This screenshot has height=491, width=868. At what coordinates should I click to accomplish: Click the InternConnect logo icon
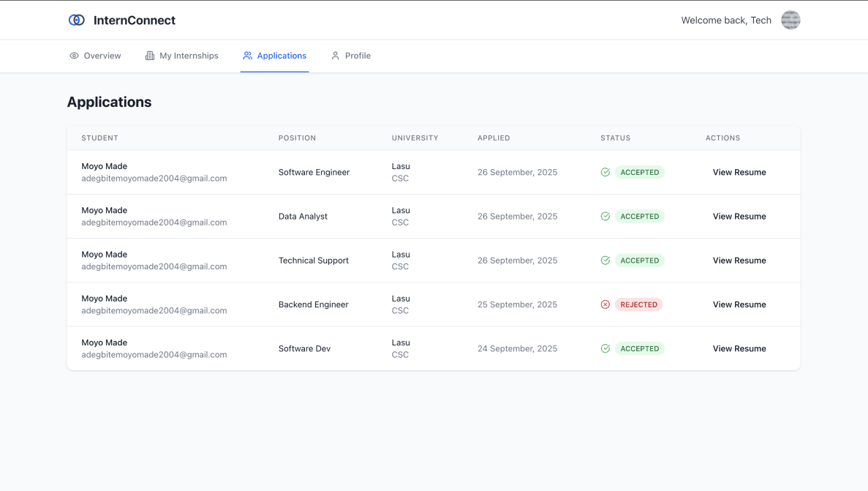tap(76, 20)
